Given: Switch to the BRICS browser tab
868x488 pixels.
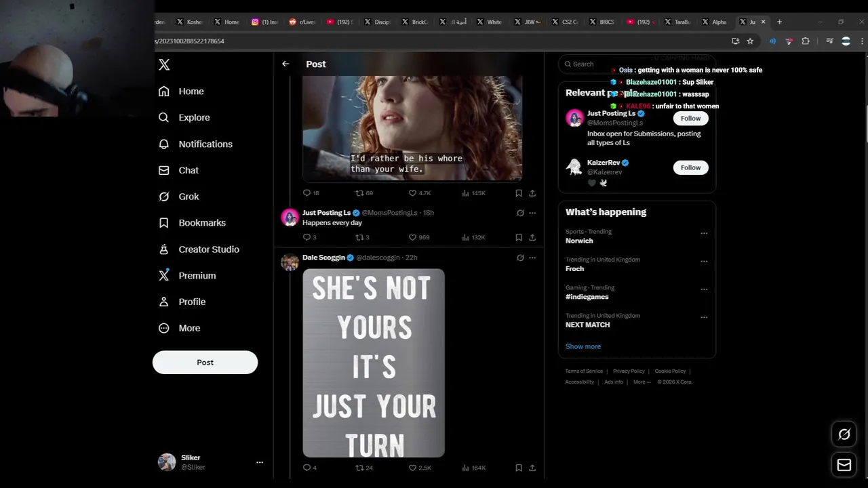Looking at the screenshot, I should pos(602,22).
